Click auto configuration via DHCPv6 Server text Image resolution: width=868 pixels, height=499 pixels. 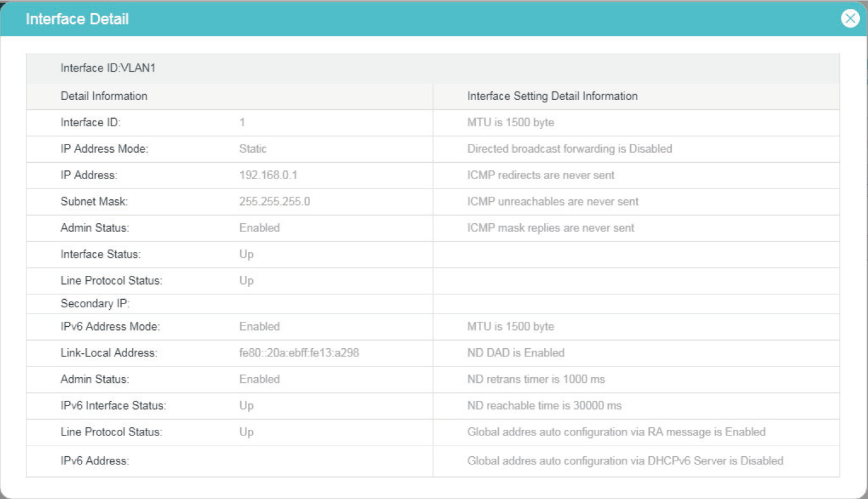point(625,461)
